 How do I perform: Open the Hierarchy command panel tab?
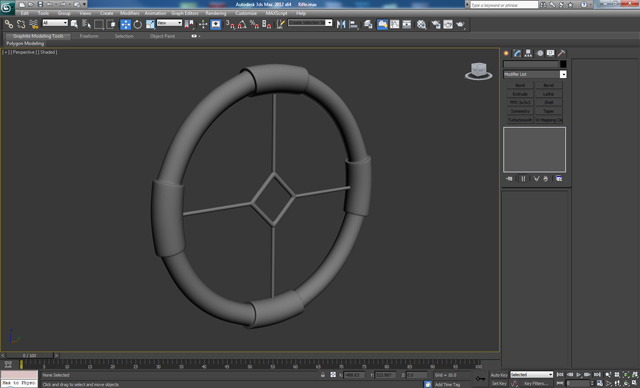click(x=528, y=53)
